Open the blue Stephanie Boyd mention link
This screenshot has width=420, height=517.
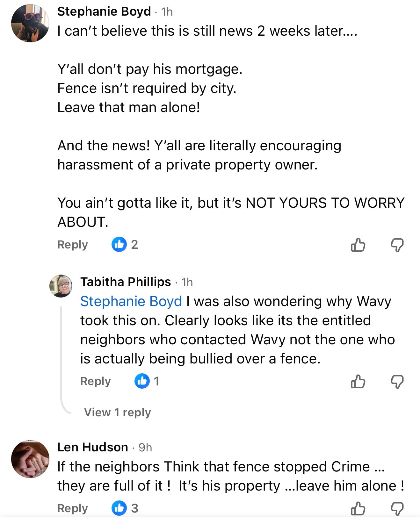[131, 301]
